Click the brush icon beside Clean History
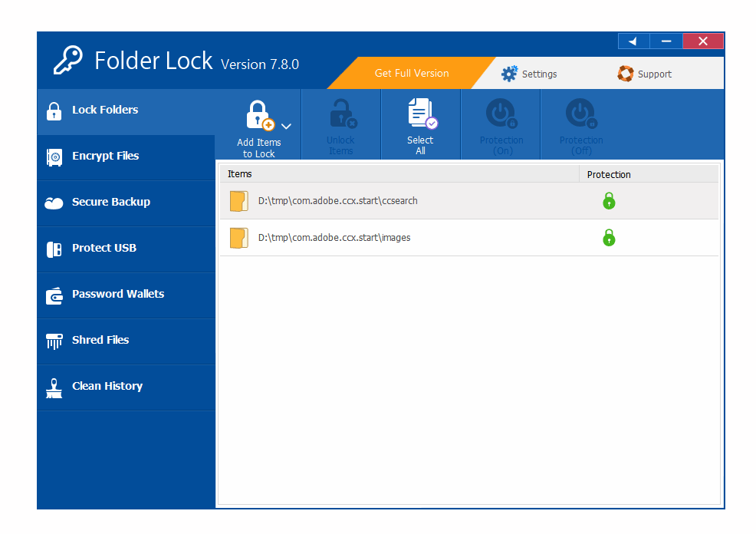 click(54, 388)
